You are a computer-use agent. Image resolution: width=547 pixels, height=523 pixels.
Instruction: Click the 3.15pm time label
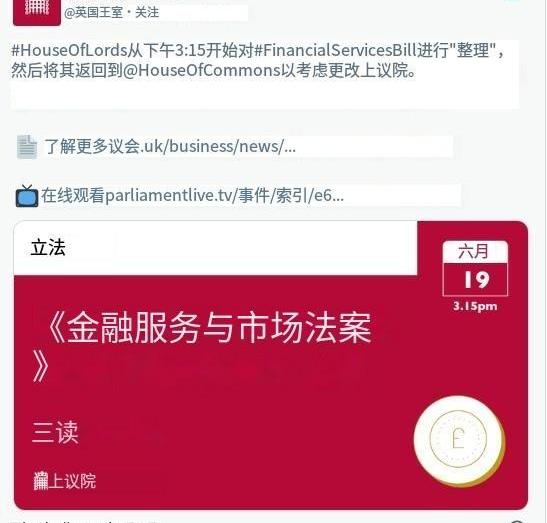click(475, 306)
